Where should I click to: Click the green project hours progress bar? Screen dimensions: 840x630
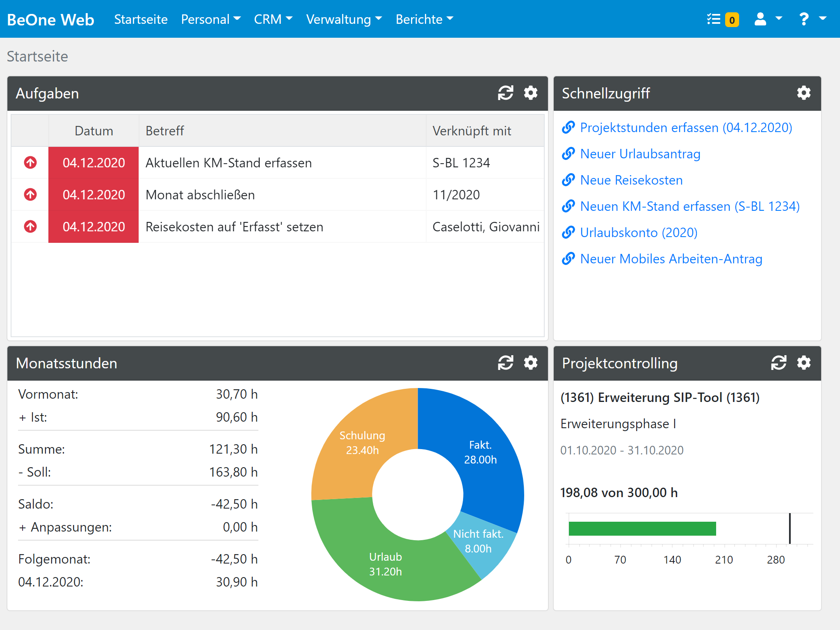coord(642,529)
